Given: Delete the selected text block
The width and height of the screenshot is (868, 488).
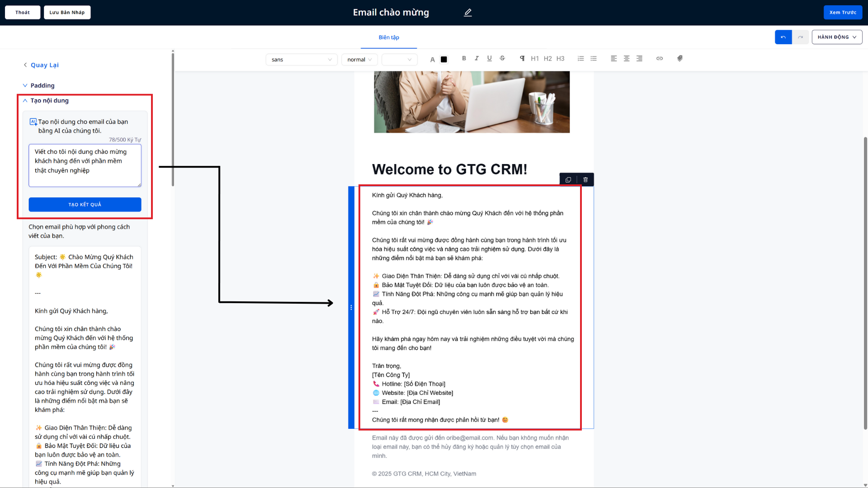Looking at the screenshot, I should [585, 180].
